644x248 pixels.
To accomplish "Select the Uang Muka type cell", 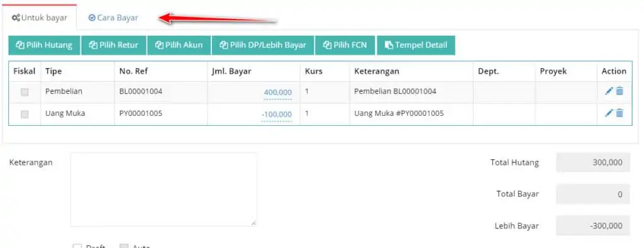I will coord(77,115).
